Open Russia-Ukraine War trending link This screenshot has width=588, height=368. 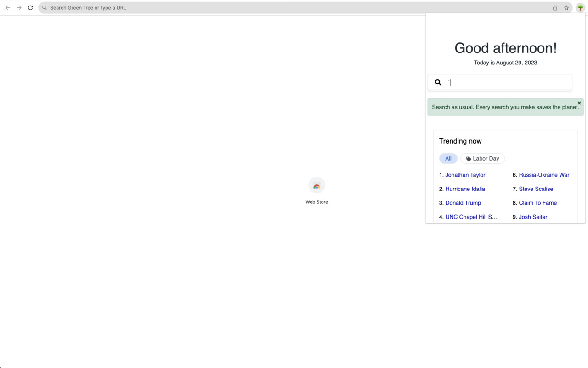pyautogui.click(x=544, y=175)
